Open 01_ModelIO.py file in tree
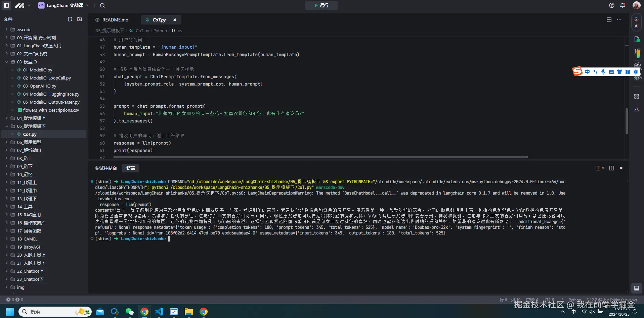 click(37, 70)
